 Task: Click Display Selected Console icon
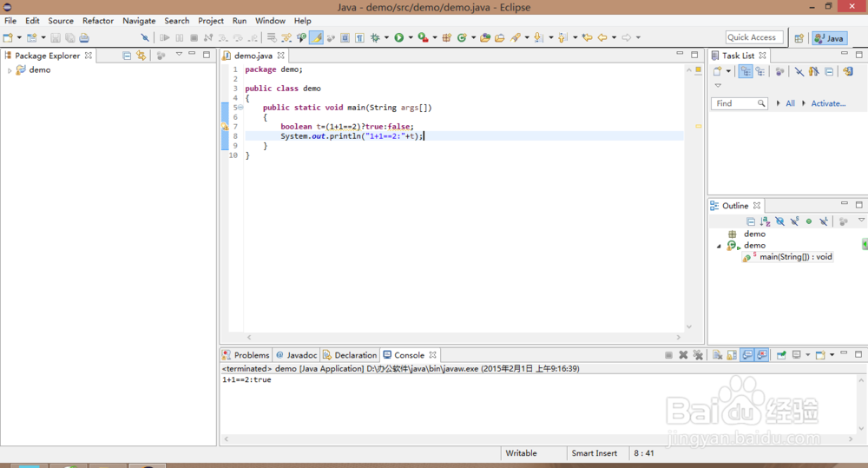(797, 355)
